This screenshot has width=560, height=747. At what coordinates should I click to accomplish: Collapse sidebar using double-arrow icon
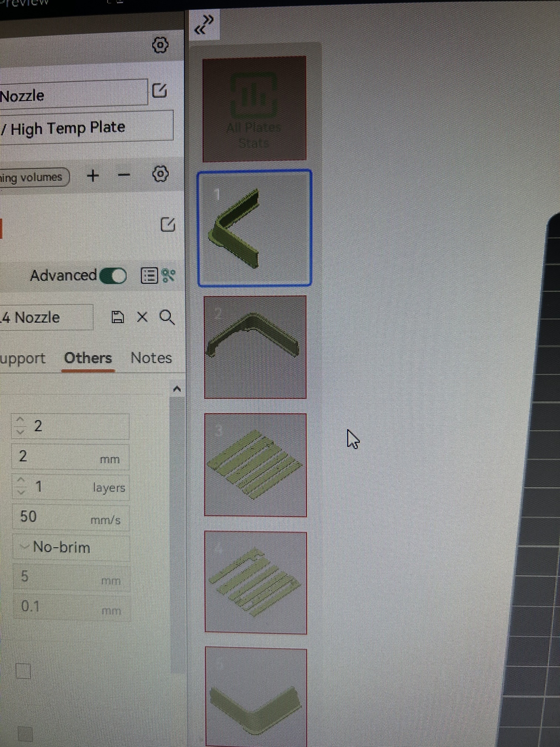(204, 25)
